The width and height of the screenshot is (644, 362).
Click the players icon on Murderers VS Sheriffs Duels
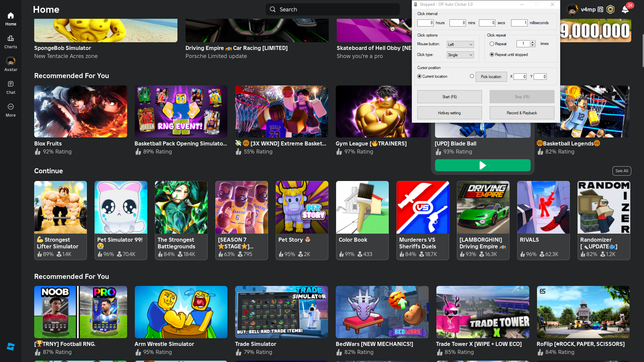point(422,254)
